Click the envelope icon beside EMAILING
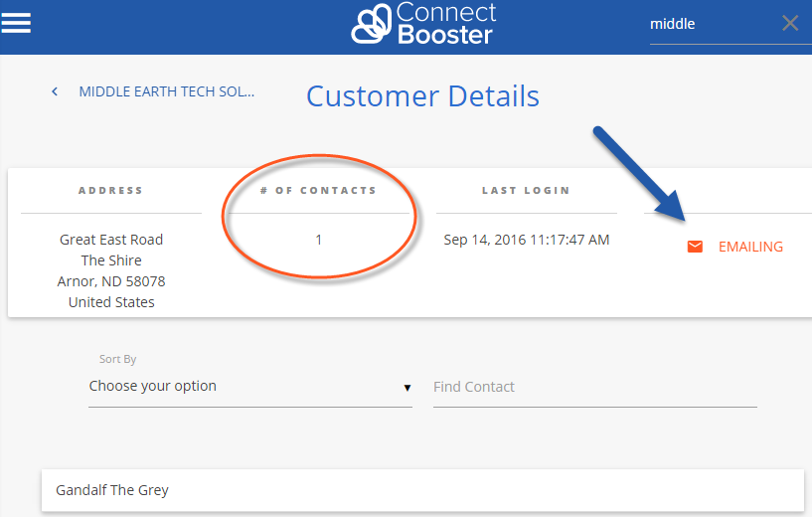 tap(695, 247)
